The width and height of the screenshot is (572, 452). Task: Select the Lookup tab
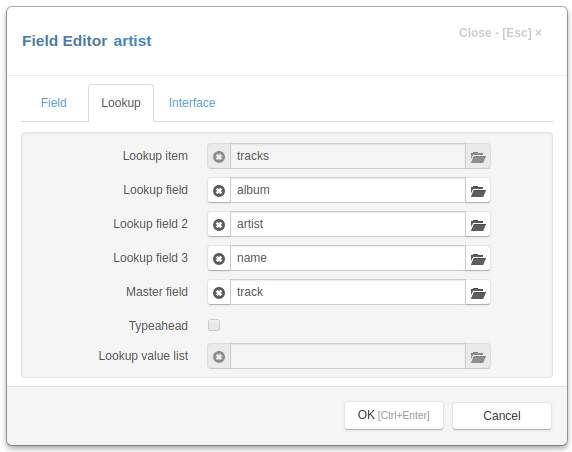tap(121, 103)
